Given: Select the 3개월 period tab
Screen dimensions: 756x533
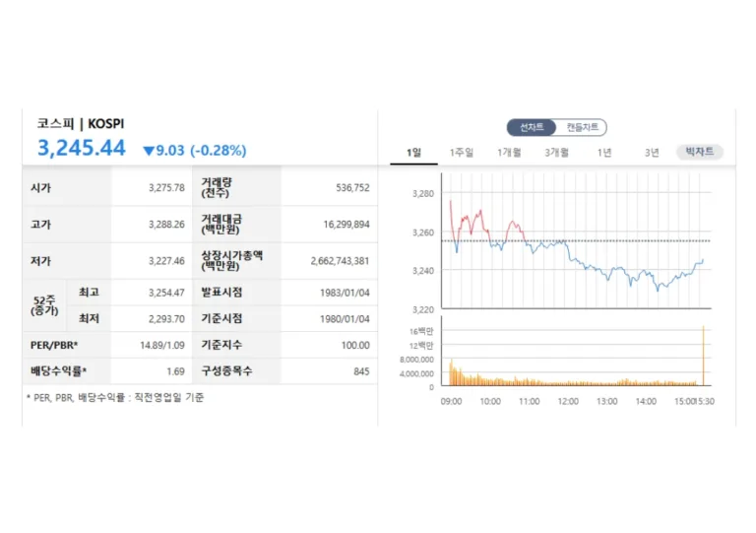Looking at the screenshot, I should tap(557, 153).
